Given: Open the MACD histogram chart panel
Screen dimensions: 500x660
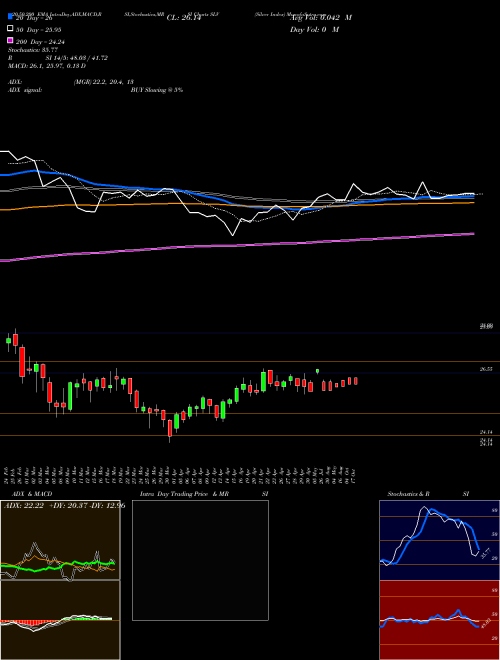Looking at the screenshot, I should 60,620.
